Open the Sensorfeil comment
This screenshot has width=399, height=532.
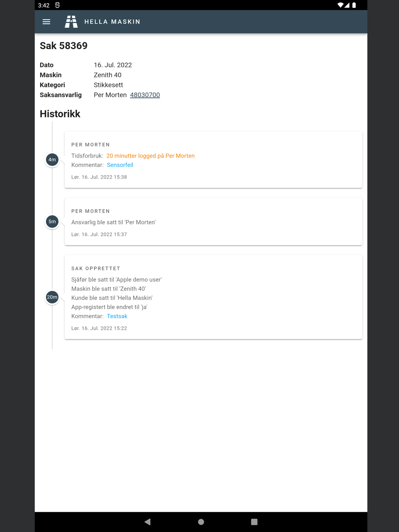click(x=120, y=165)
